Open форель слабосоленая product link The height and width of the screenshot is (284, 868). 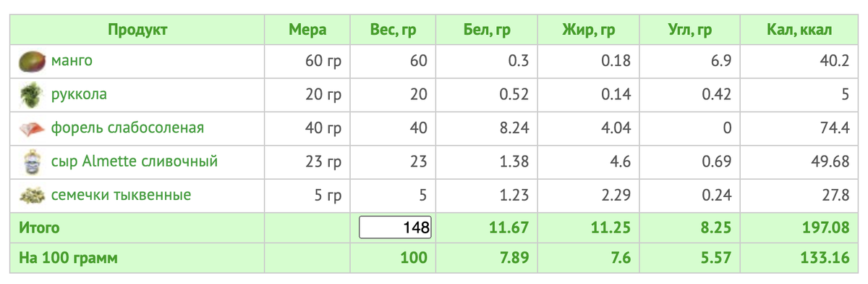point(127,128)
